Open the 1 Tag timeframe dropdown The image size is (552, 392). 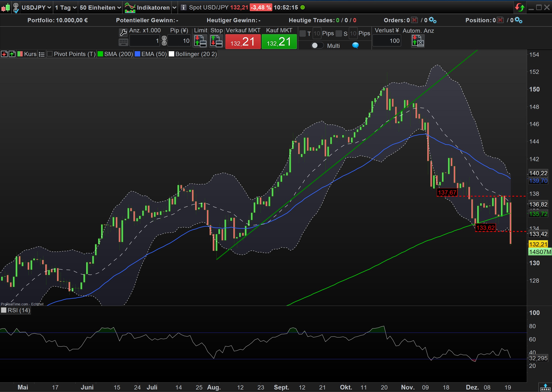coord(65,8)
